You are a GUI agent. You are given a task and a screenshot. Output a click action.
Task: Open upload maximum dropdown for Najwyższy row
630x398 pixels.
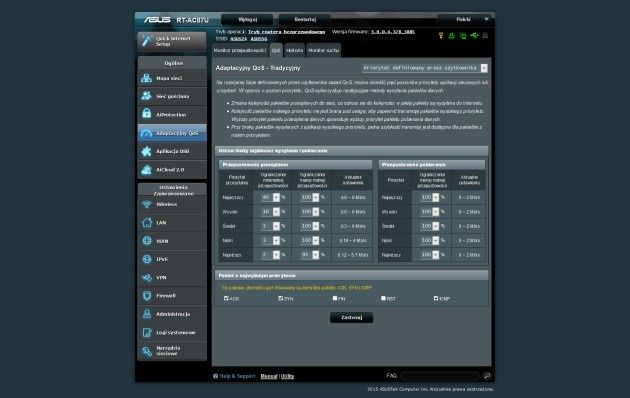tap(310, 197)
